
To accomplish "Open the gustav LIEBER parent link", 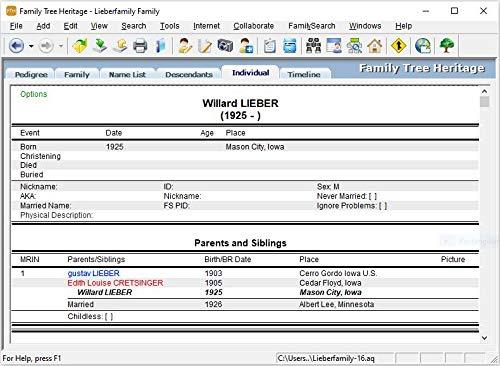I will (93, 273).
